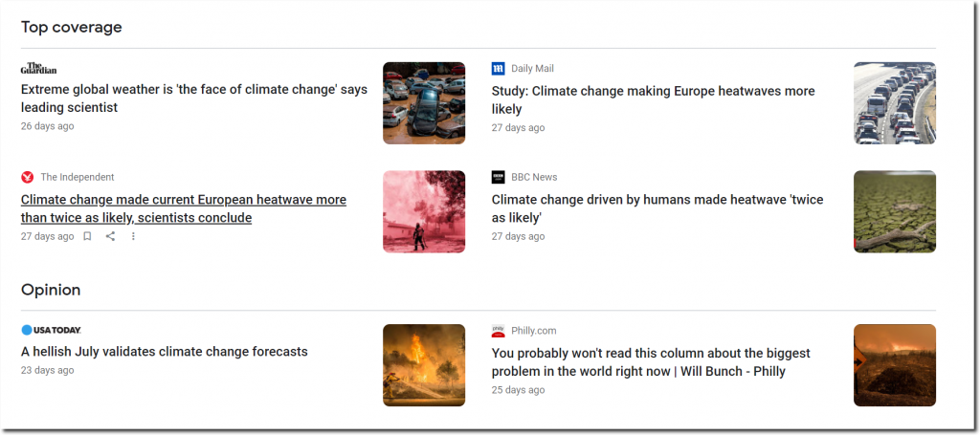Screen dimensions: 980x435
Task: Click the red firefighter thumbnail image
Action: [x=424, y=211]
